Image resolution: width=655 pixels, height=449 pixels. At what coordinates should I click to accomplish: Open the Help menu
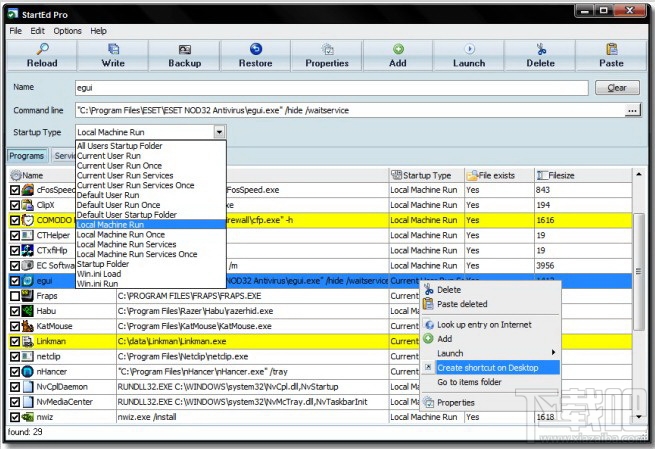(98, 31)
